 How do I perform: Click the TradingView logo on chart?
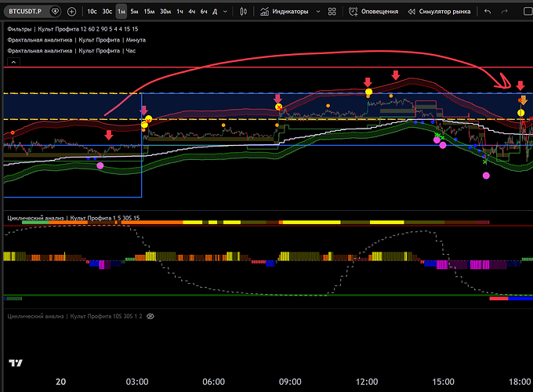coord(15,362)
